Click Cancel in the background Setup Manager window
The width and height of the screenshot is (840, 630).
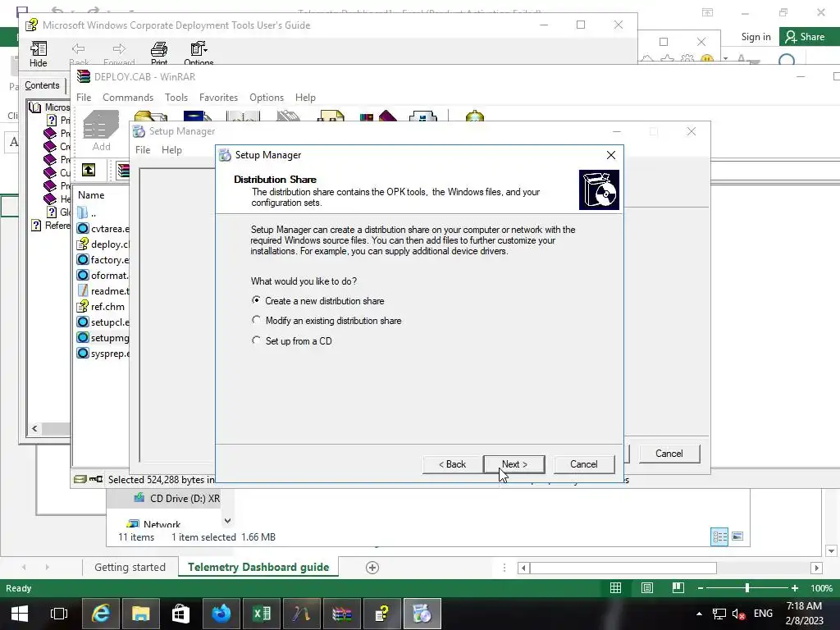(669, 454)
